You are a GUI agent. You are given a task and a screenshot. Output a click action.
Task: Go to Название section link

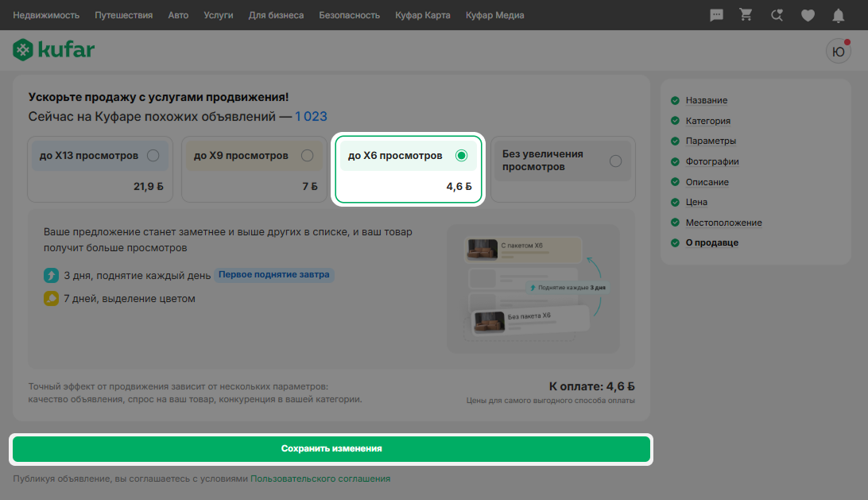coord(707,100)
